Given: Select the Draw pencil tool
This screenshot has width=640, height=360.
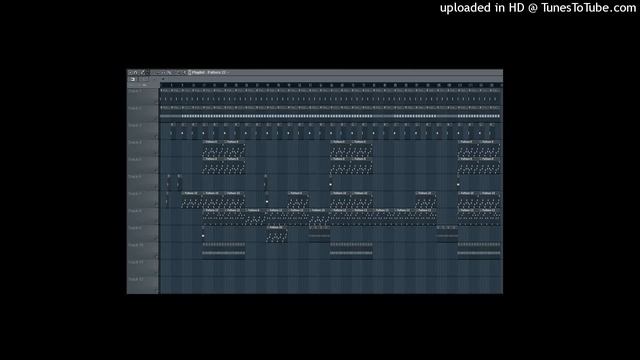Looking at the screenshot, I should point(142,72).
